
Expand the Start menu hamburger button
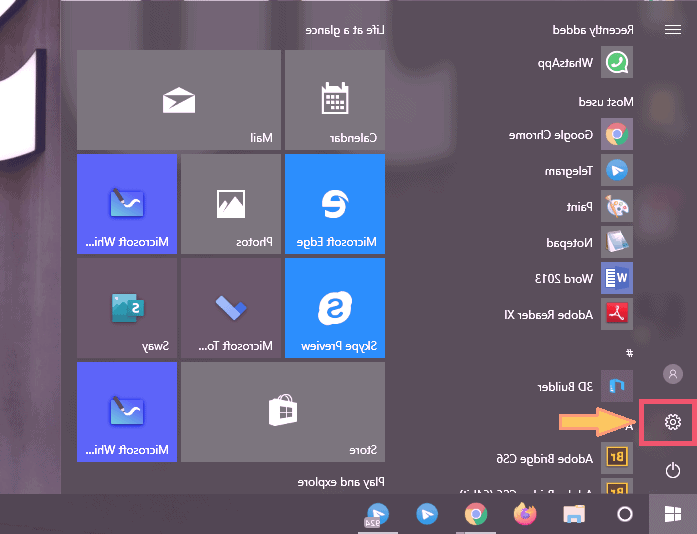point(673,30)
